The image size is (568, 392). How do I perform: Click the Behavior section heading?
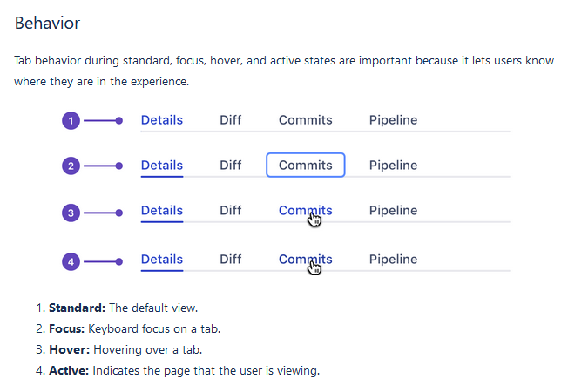[x=47, y=24]
